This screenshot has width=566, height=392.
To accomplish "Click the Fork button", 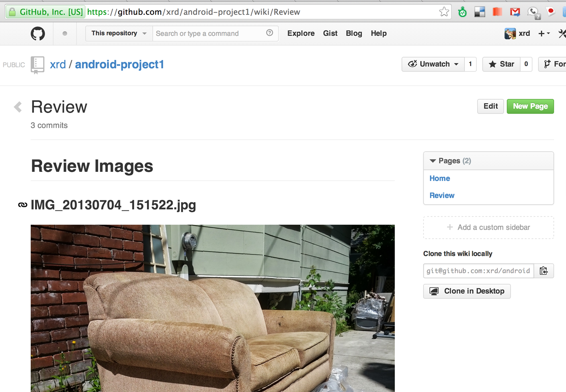I will (x=553, y=64).
